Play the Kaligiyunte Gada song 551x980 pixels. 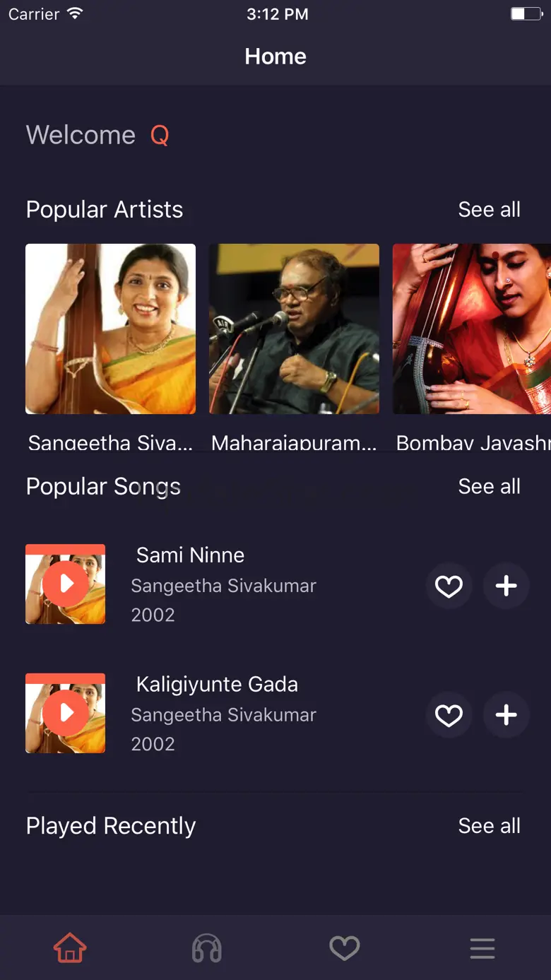[x=66, y=714]
